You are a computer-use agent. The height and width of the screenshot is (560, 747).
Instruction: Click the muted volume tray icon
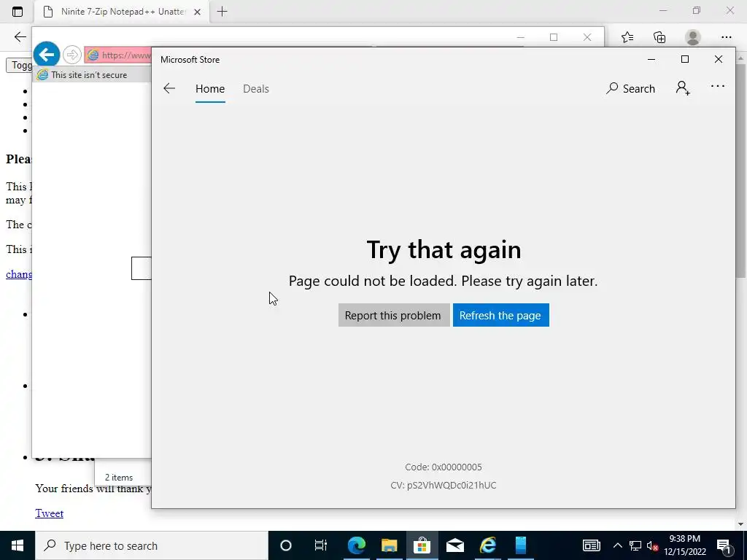pos(652,545)
